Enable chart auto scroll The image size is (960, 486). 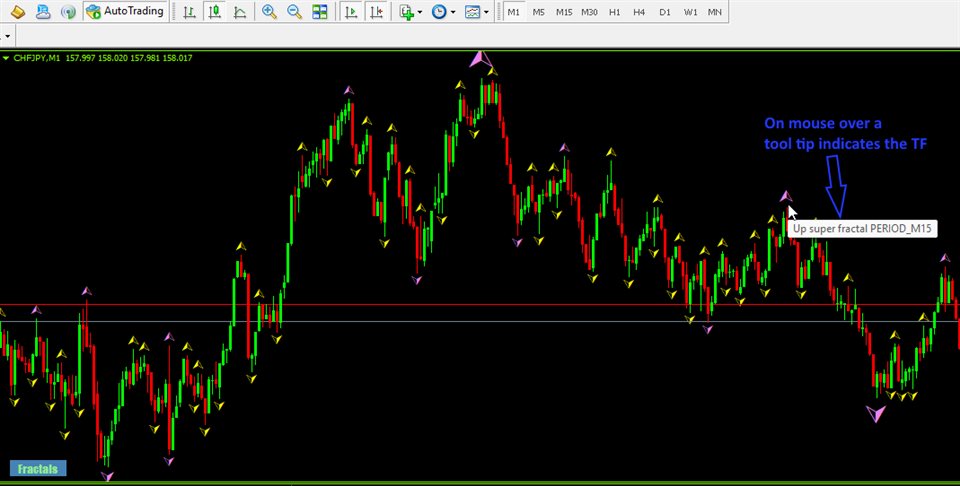click(351, 12)
